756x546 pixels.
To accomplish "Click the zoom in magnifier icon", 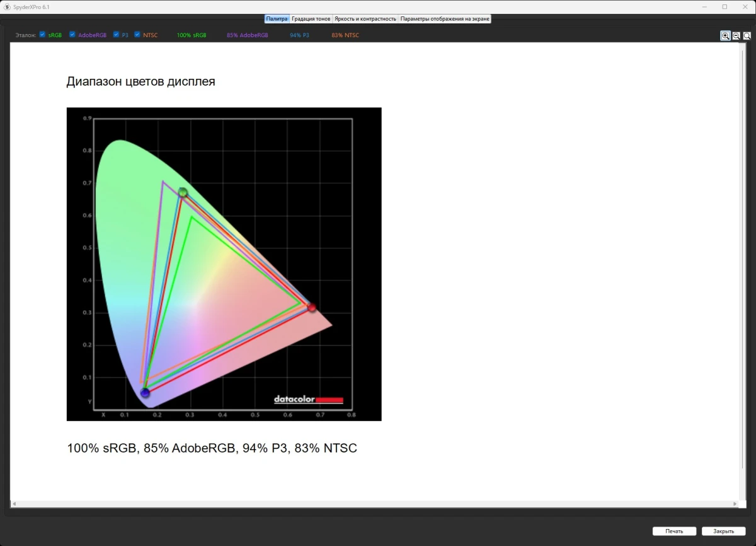I will coord(726,36).
